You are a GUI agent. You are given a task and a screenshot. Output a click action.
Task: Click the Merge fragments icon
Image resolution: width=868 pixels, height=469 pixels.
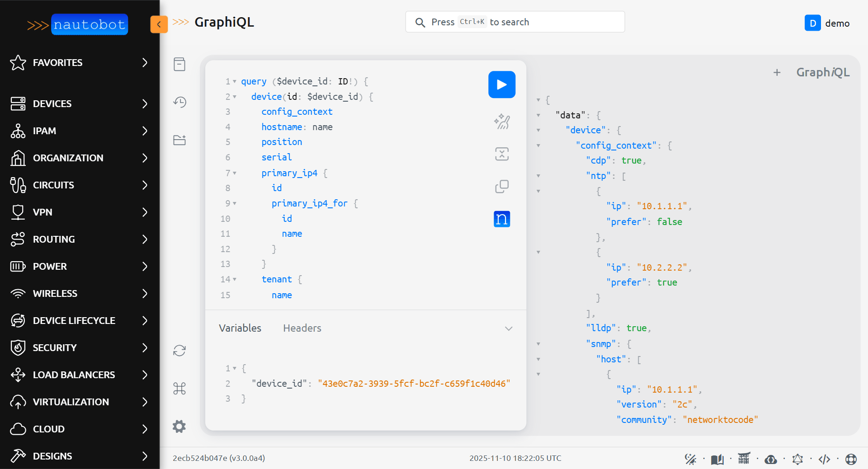coord(501,154)
